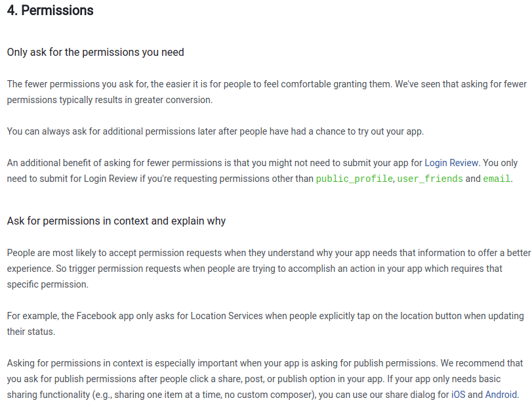The height and width of the screenshot is (415, 532).
Task: Click paragraph starting "People are most likely to accept"
Action: click(269, 269)
